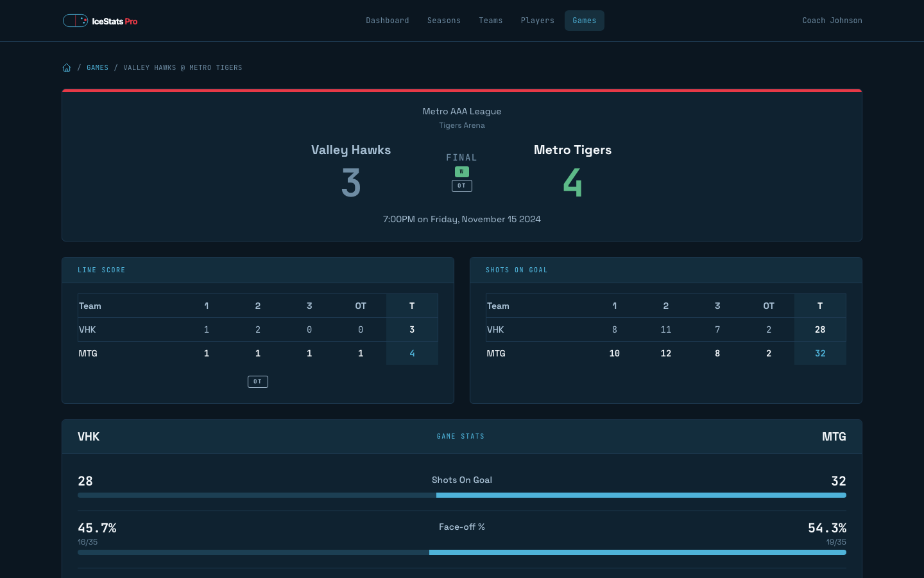
Task: Go to home via breadcrumb house icon
Action: [x=67, y=67]
